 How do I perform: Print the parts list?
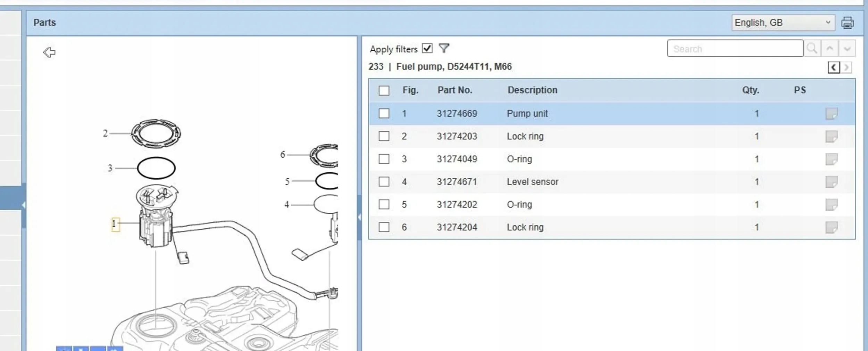point(847,23)
